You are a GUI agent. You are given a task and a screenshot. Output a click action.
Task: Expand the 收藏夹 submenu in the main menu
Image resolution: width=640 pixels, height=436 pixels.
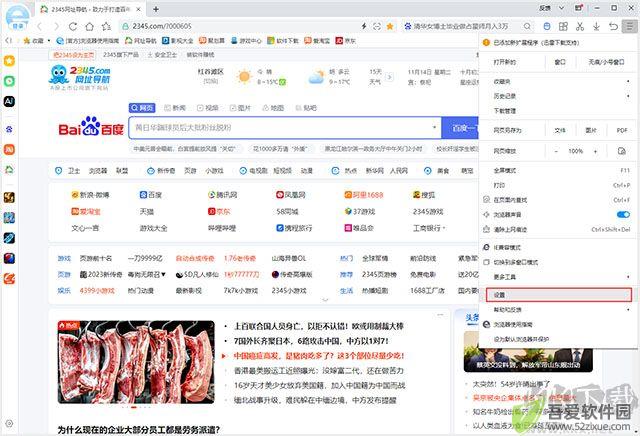628,82
